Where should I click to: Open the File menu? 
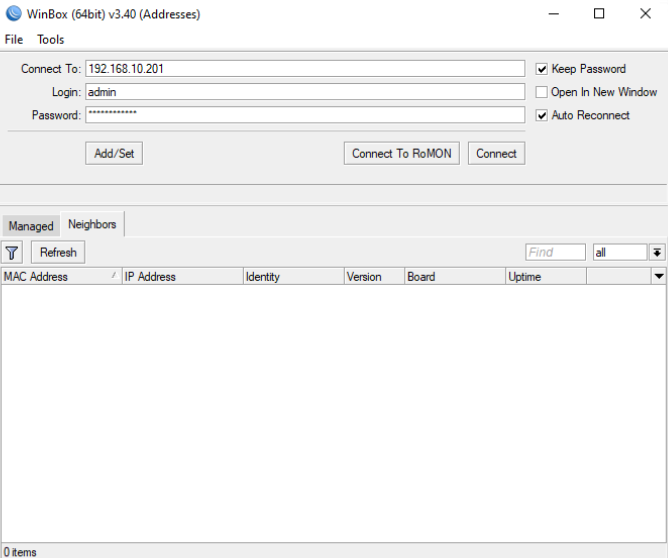[x=14, y=40]
